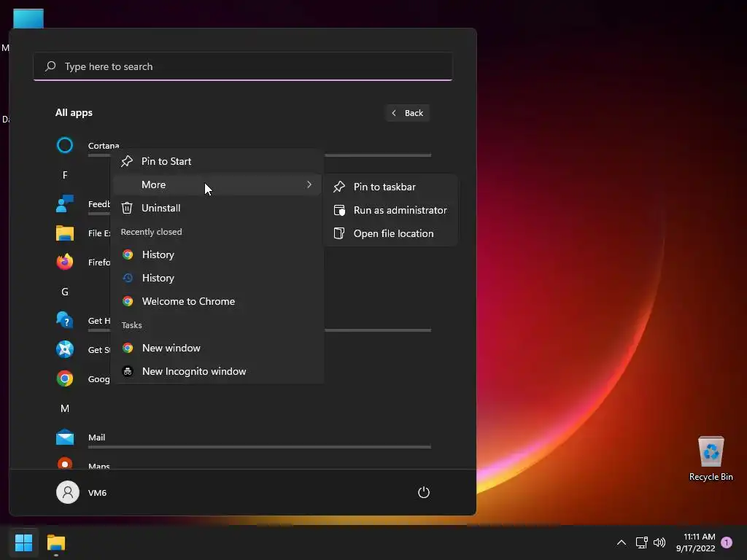The width and height of the screenshot is (747, 560).
Task: Click the Cortana app label
Action: click(x=104, y=146)
